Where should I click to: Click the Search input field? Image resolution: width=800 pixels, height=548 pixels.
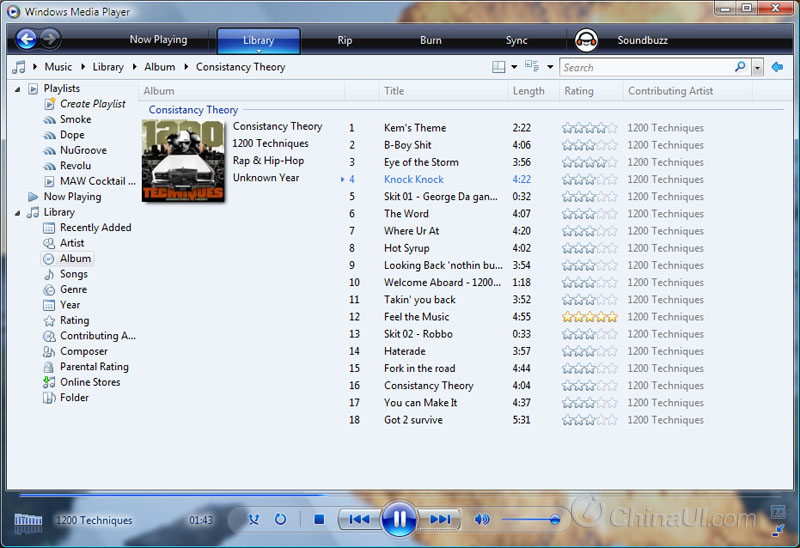(646, 67)
